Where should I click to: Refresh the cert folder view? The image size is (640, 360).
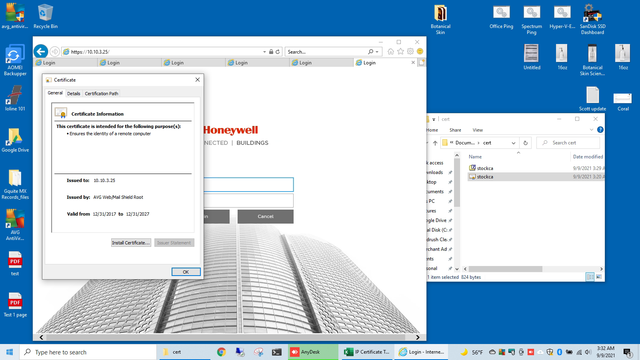(525, 143)
